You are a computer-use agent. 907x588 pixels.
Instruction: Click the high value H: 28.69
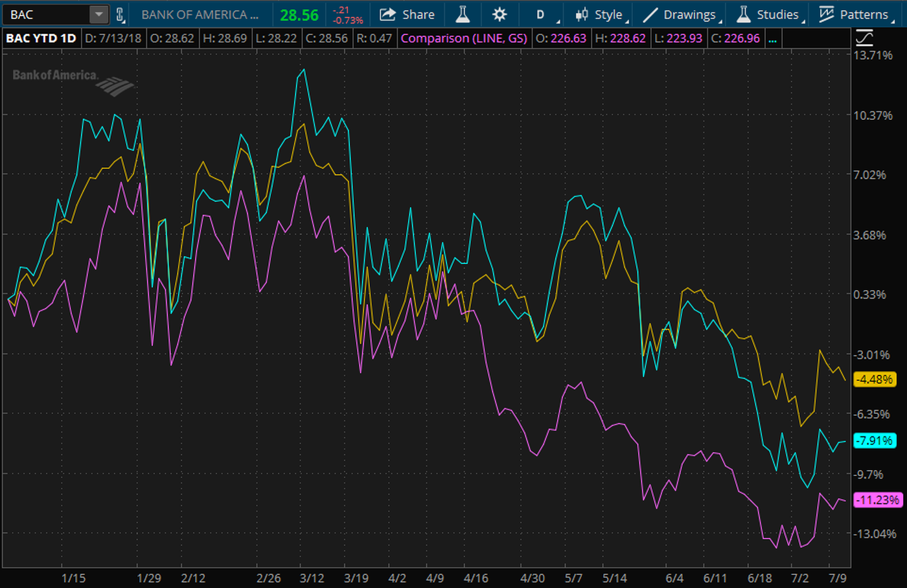point(225,38)
